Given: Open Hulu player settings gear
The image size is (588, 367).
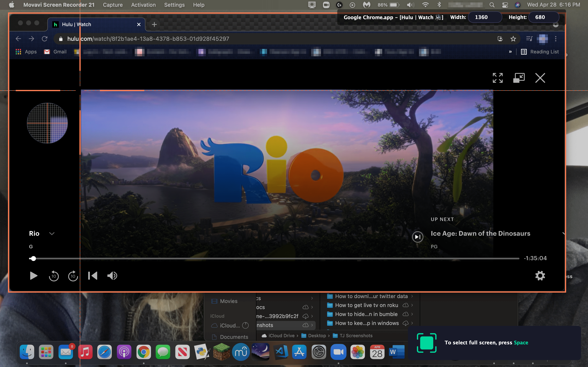Looking at the screenshot, I should coord(540,276).
